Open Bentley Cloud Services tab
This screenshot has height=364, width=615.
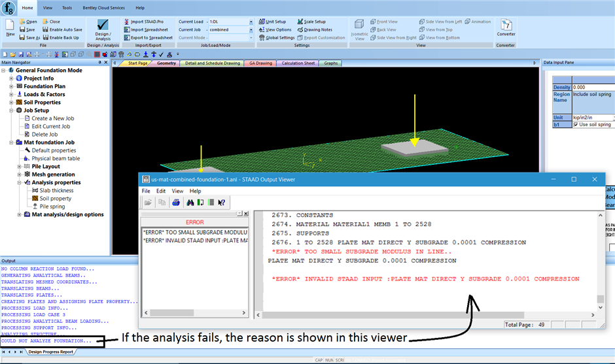(103, 8)
